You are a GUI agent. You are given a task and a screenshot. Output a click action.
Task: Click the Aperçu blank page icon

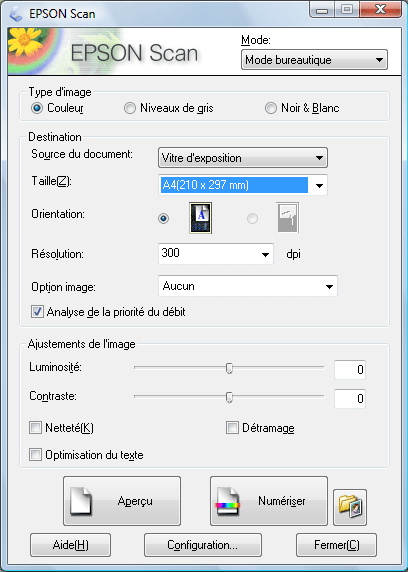[81, 501]
